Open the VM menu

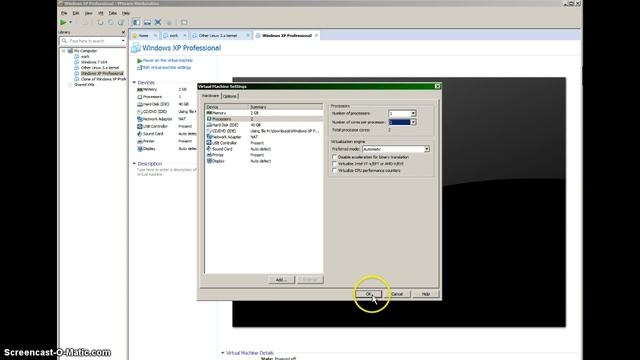[100, 13]
